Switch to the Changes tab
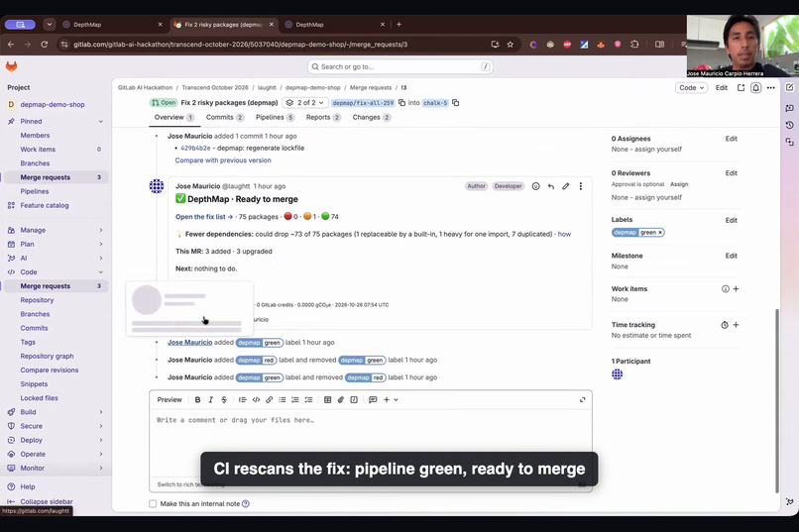The height and width of the screenshot is (532, 799). coord(371,117)
